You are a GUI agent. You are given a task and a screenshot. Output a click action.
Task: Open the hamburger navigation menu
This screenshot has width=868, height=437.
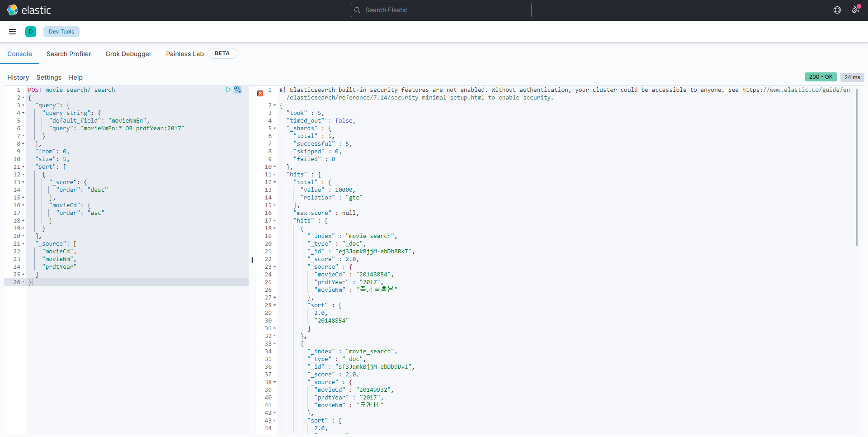click(13, 32)
